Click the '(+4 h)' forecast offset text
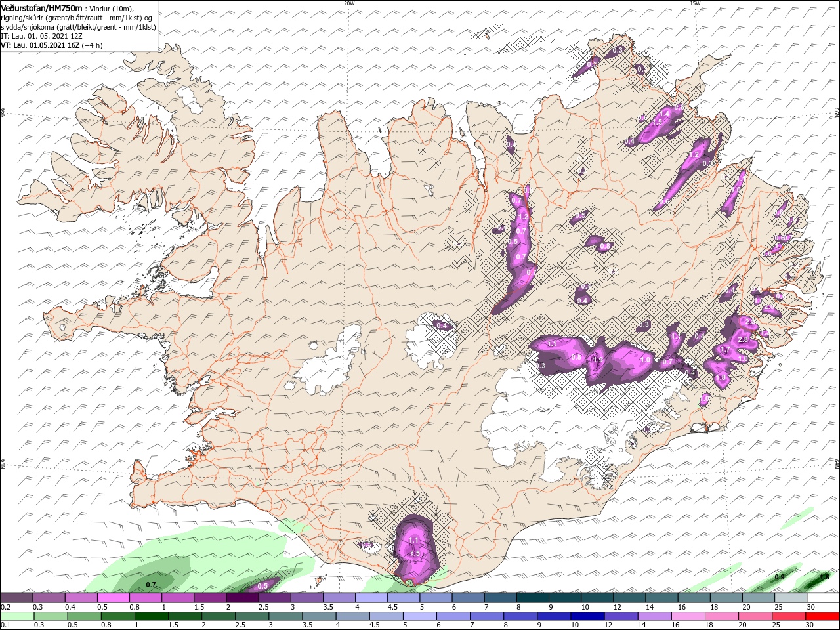 pos(92,45)
